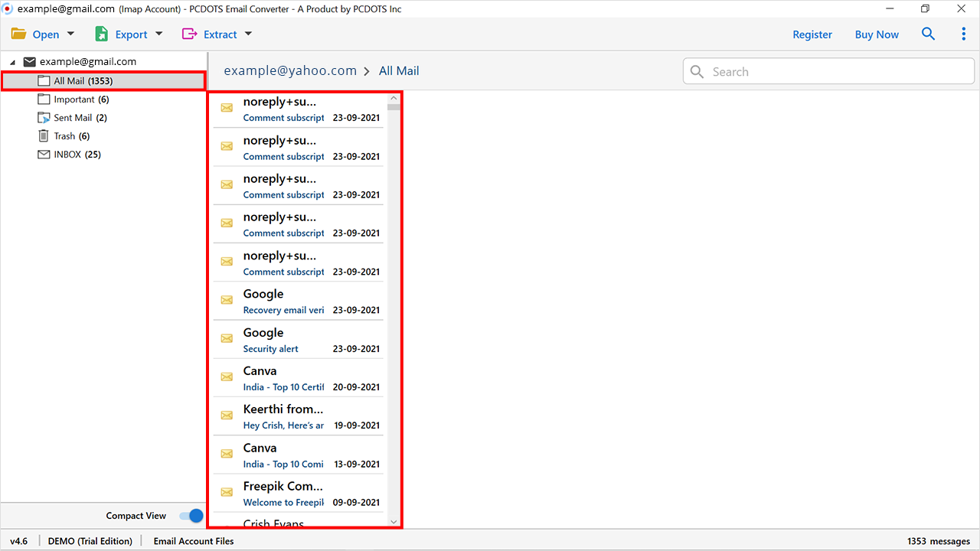Click the Open folder icon
The width and height of the screenshot is (980, 551).
(18, 34)
